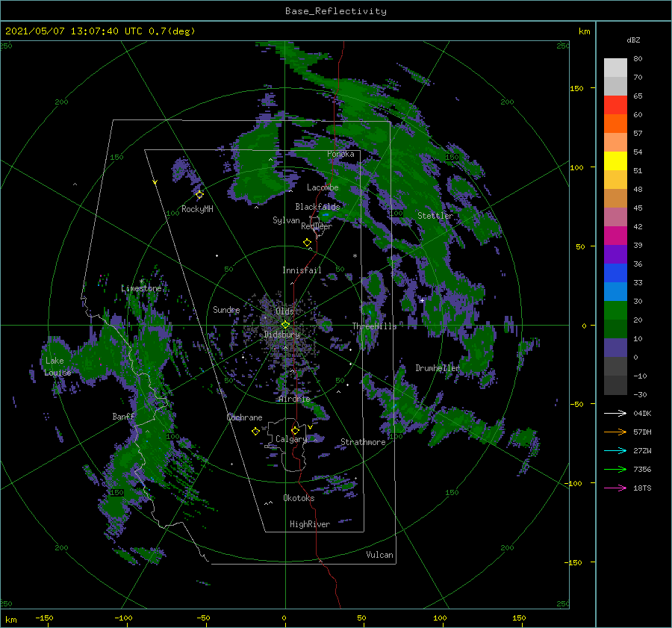Screen dimensions: 672x628
Task: Click the yellow radar-site diamond at map center
Action: (x=285, y=325)
